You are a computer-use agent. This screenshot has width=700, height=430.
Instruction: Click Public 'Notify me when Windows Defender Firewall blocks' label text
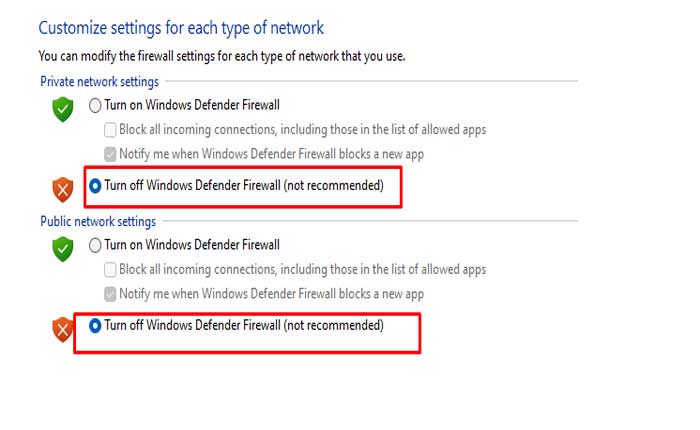[x=271, y=294]
